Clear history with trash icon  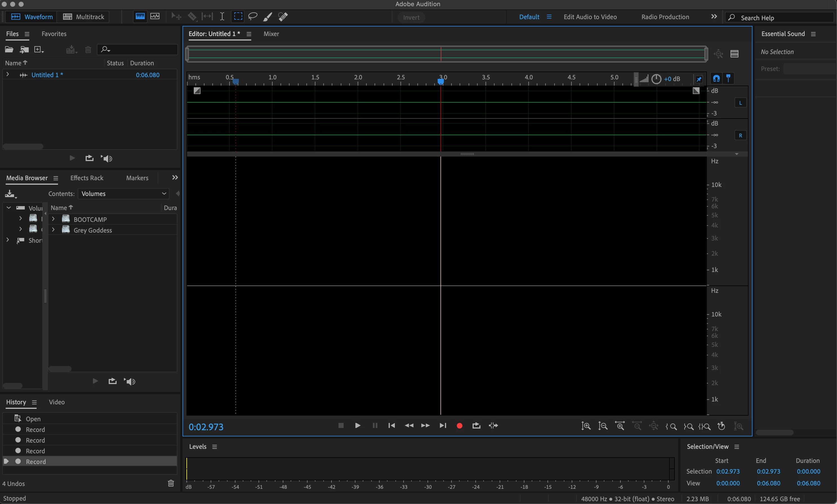(x=171, y=483)
